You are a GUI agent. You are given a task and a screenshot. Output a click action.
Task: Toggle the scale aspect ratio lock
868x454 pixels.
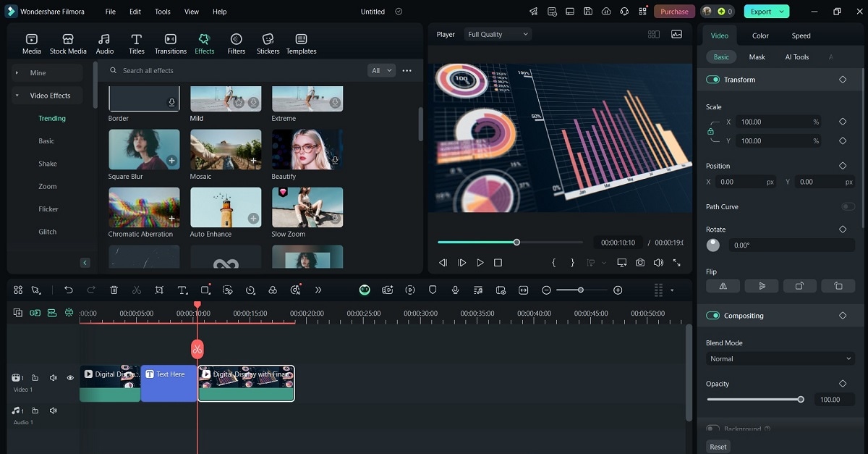(x=710, y=132)
